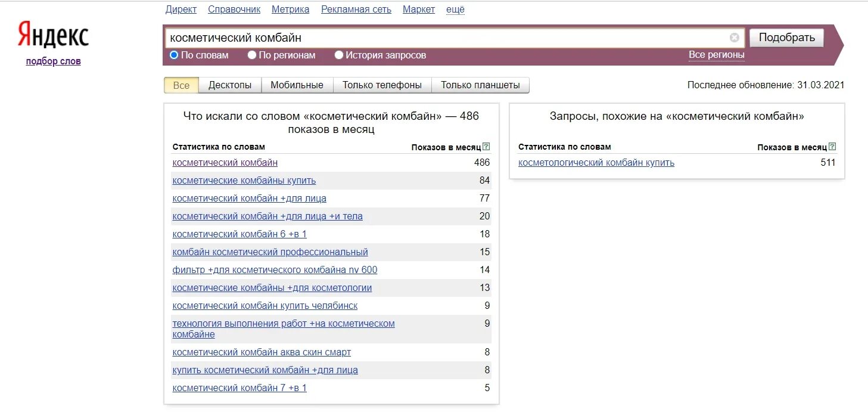Open query 'технология выполнения работ +на косметическом комбайне'

click(284, 329)
